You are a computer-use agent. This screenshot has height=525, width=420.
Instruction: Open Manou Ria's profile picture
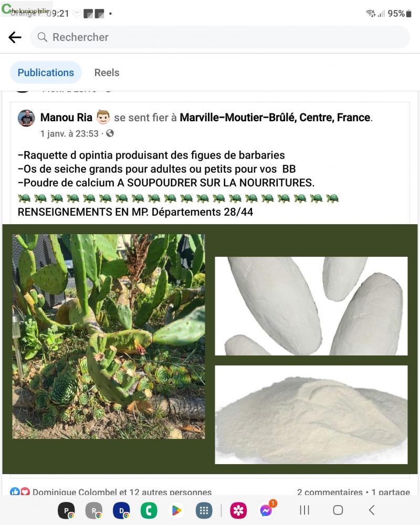(26, 118)
